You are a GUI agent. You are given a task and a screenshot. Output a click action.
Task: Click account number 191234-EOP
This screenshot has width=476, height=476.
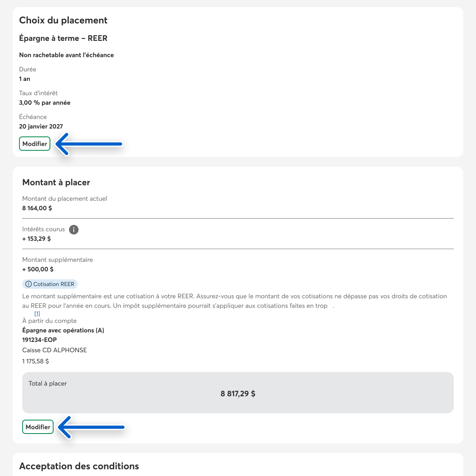(40, 340)
